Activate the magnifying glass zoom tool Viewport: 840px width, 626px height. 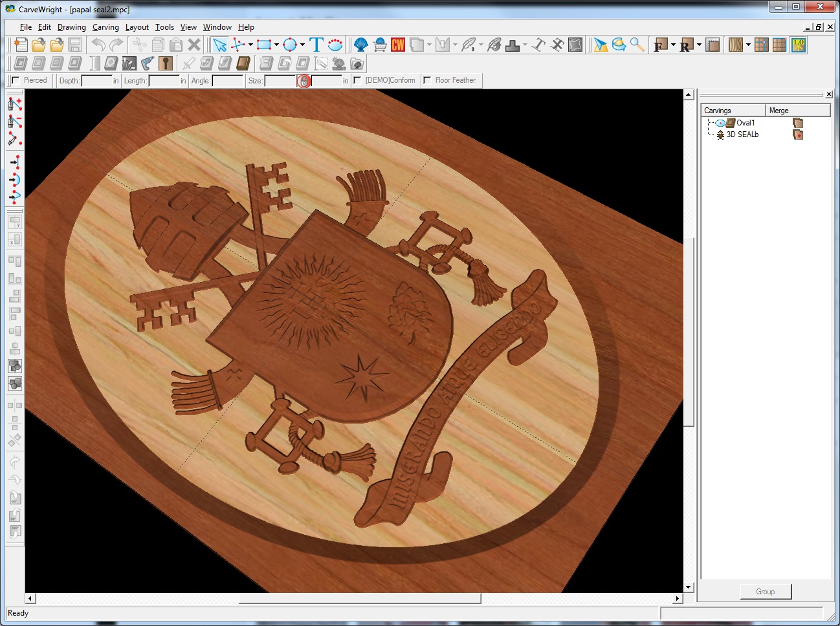637,45
